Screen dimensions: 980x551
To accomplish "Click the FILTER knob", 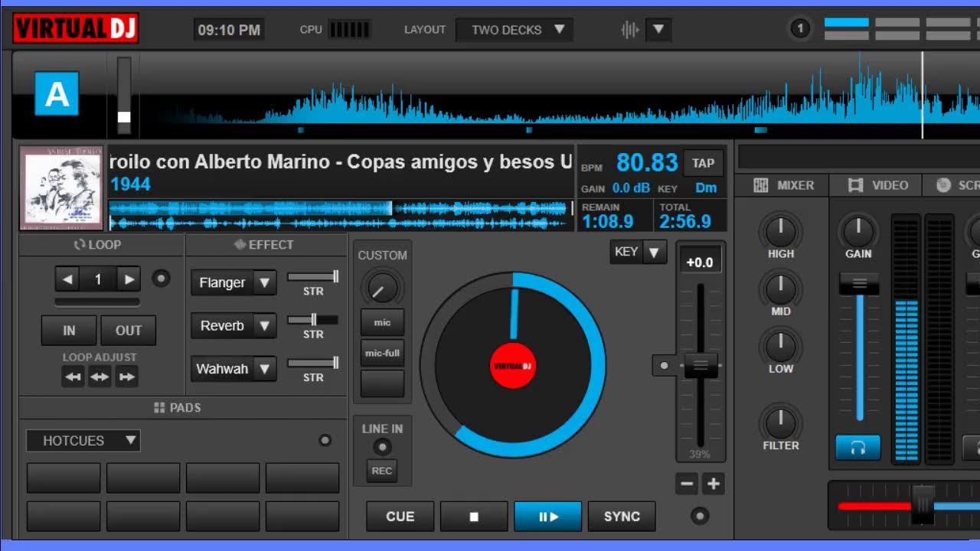I will (x=781, y=422).
